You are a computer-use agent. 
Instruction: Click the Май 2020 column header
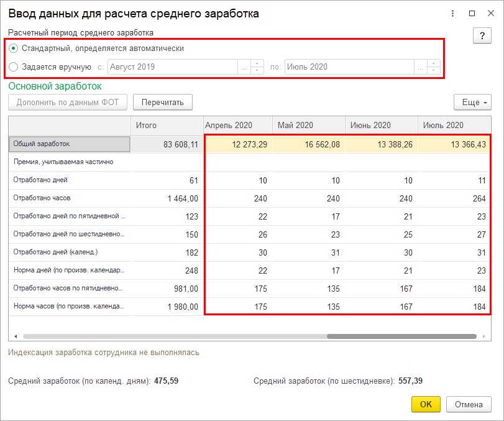tap(309, 126)
